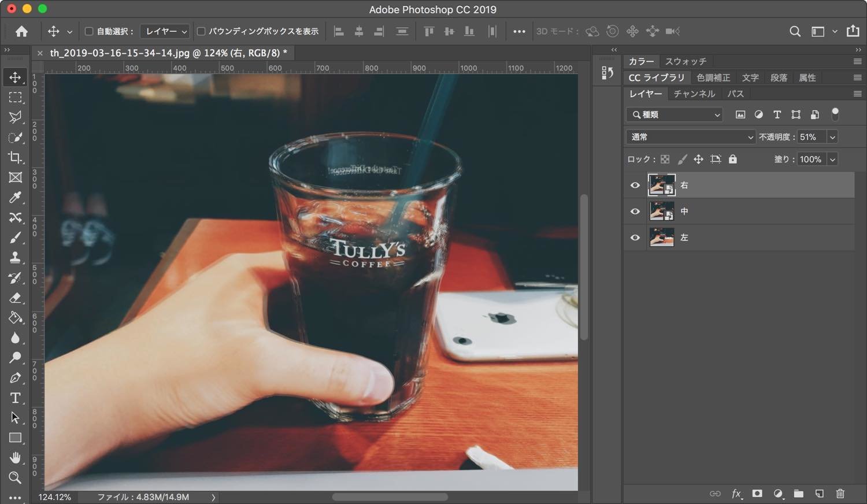867x504 pixels.
Task: Delete layer with the trash icon
Action: click(x=840, y=494)
